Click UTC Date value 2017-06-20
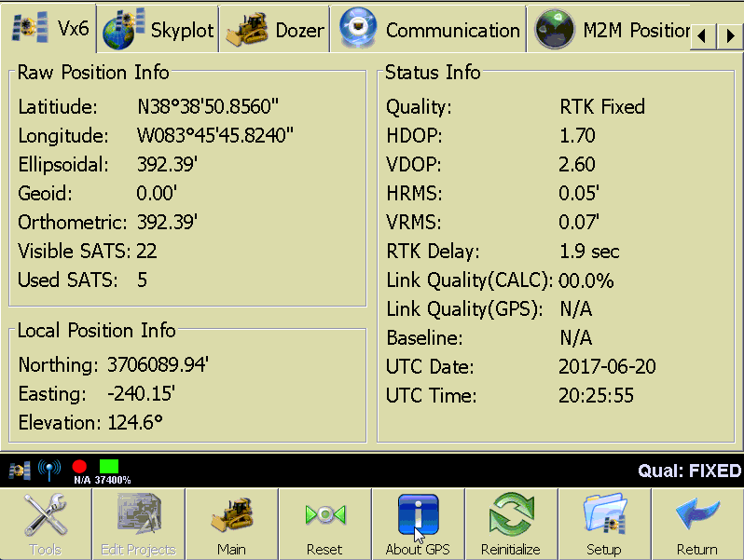Image resolution: width=744 pixels, height=560 pixels. point(607,366)
